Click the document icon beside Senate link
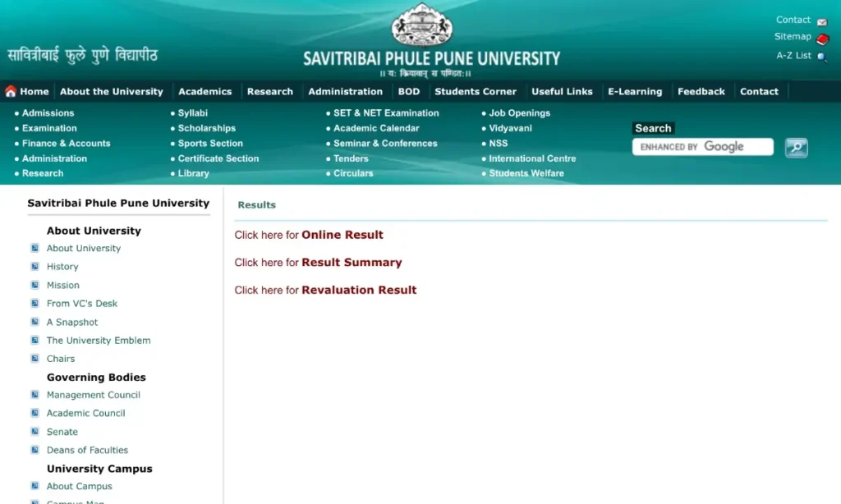This screenshot has width=841, height=504. (x=35, y=431)
